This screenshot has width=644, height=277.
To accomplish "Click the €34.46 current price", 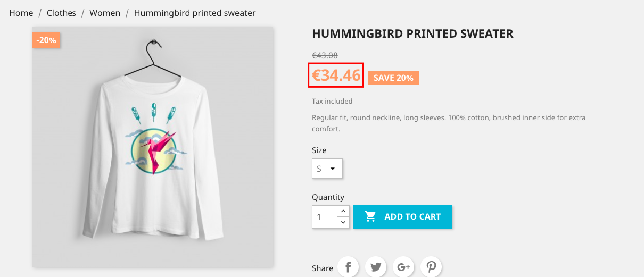I will (x=336, y=75).
